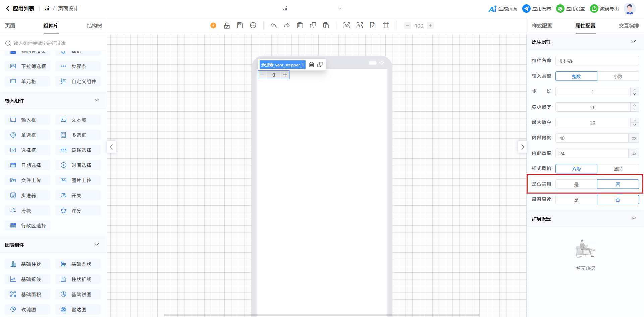Click the trash delete icon in toolbar
The height and width of the screenshot is (317, 644).
pos(300,25)
